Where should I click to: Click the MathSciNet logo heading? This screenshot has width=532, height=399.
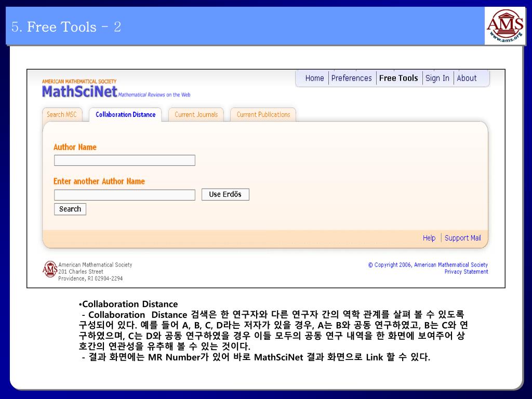pyautogui.click(x=79, y=91)
